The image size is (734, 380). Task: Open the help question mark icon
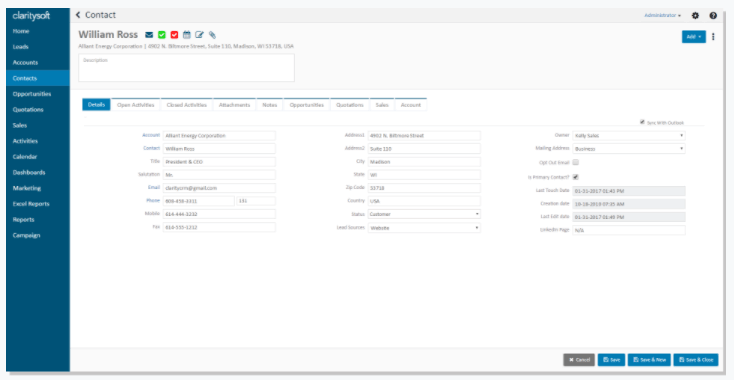point(713,15)
